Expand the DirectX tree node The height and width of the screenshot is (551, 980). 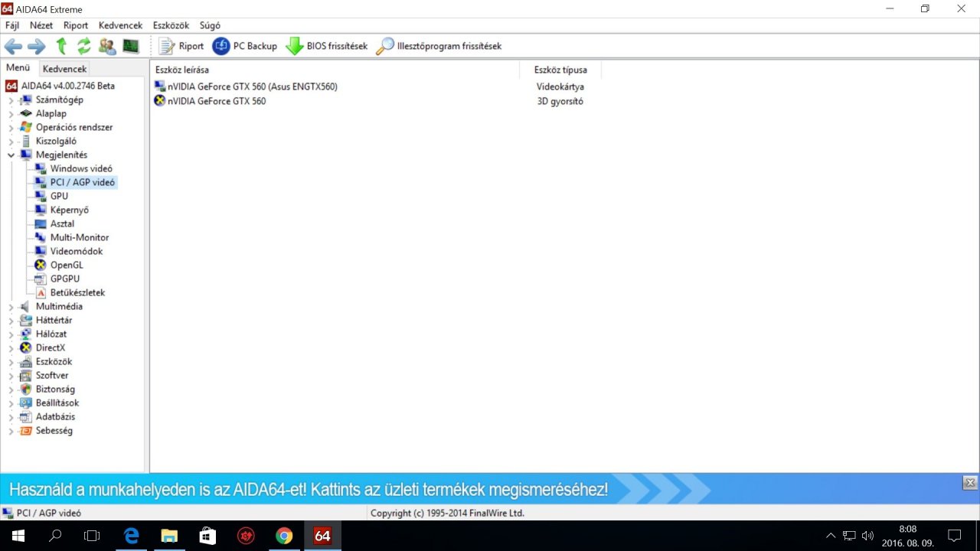[11, 348]
